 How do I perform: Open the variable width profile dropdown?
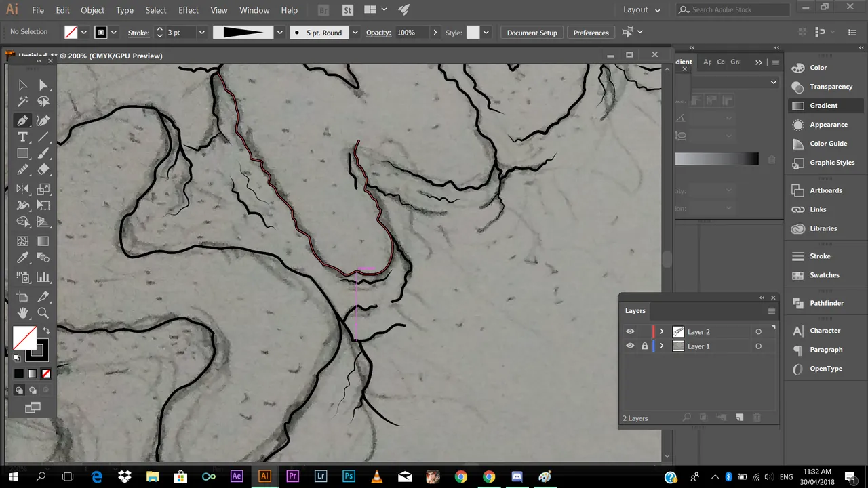tap(279, 33)
